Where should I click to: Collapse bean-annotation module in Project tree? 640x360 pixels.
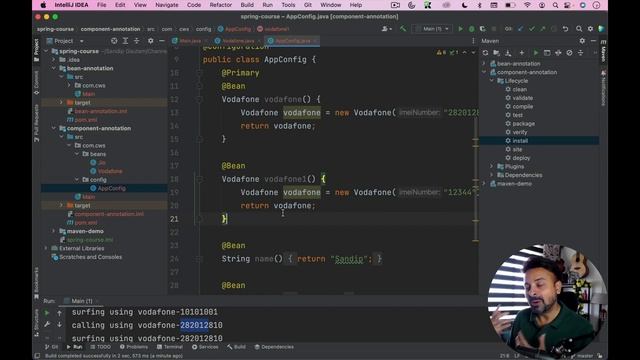[53, 69]
